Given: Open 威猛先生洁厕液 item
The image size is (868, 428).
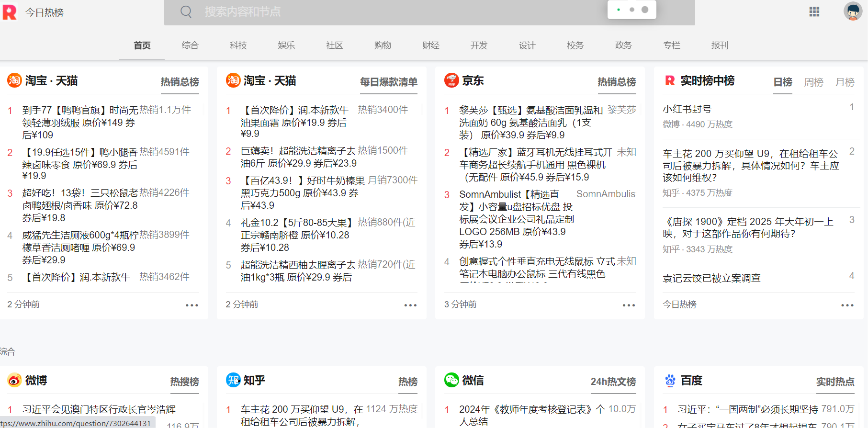Looking at the screenshot, I should pos(80,247).
